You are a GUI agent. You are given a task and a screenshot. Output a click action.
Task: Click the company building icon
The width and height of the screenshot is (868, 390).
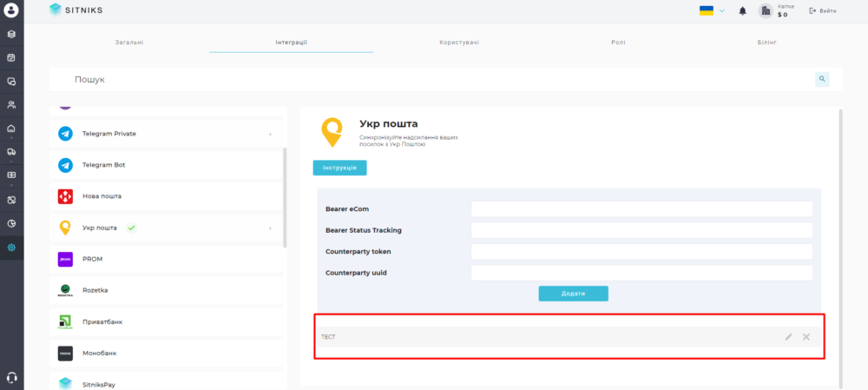tap(766, 10)
